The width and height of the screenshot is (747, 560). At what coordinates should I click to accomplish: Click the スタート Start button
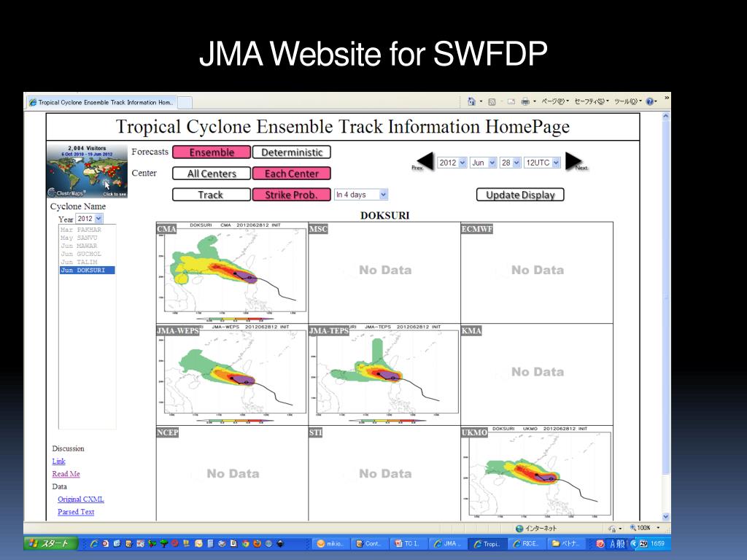(x=51, y=543)
